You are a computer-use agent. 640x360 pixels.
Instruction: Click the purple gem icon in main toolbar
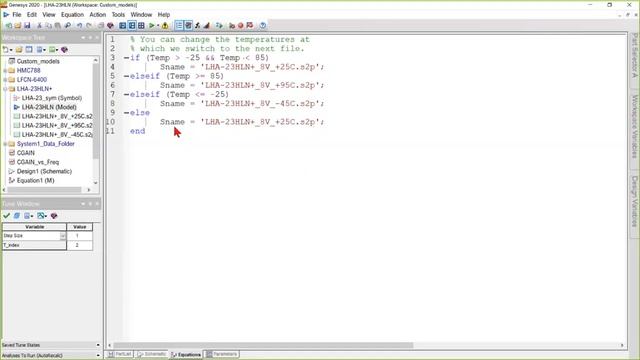[x=110, y=25]
